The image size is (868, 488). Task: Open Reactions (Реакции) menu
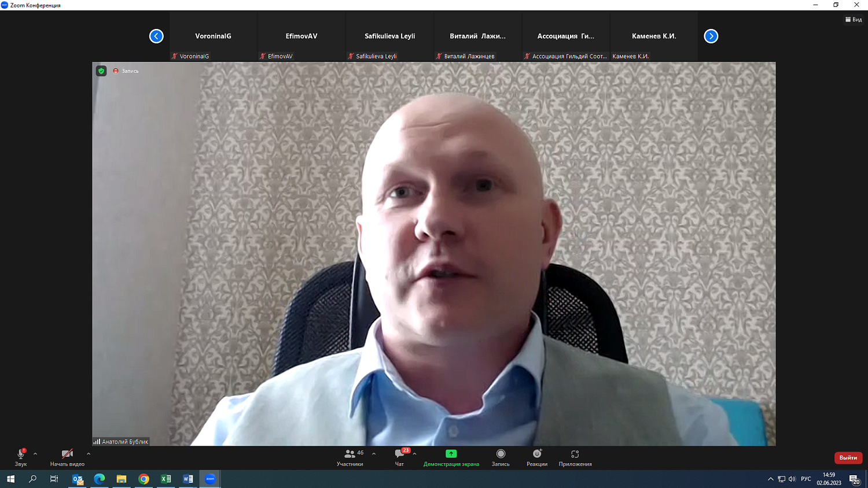[x=537, y=454]
